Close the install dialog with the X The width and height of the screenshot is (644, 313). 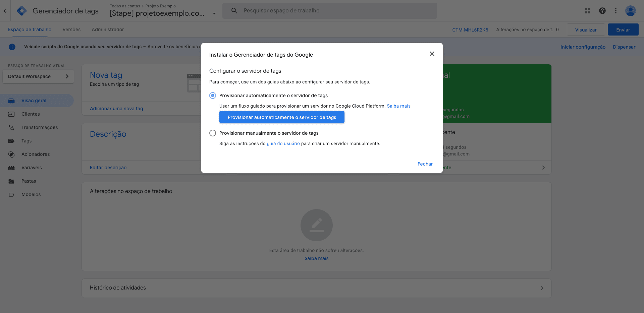coord(432,54)
